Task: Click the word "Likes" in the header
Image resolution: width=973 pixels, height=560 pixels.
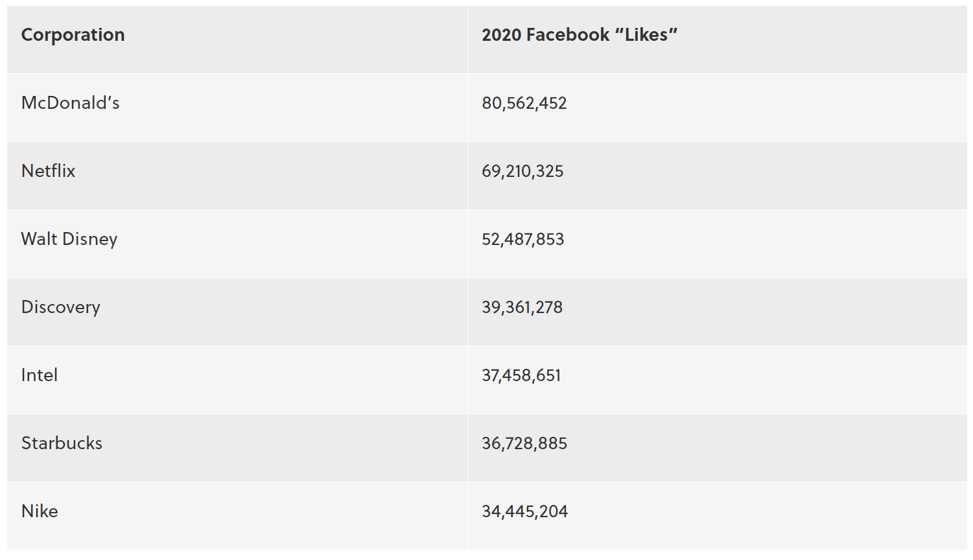Action: [646, 35]
